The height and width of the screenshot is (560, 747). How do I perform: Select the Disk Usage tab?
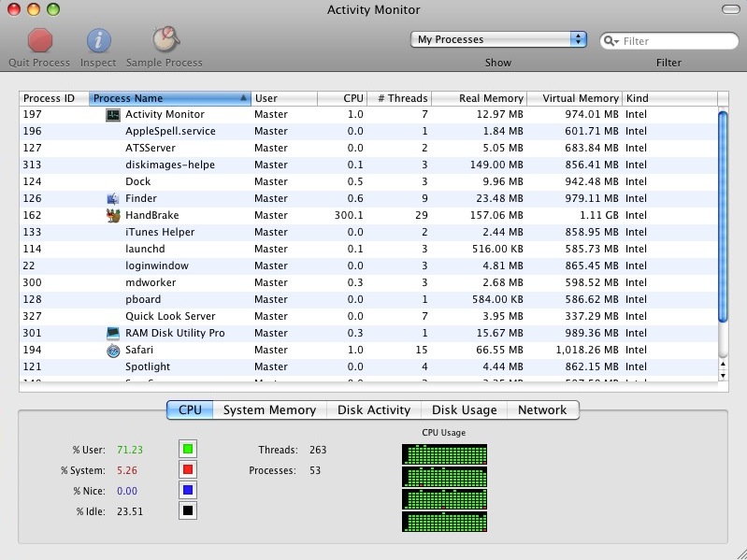pos(464,409)
